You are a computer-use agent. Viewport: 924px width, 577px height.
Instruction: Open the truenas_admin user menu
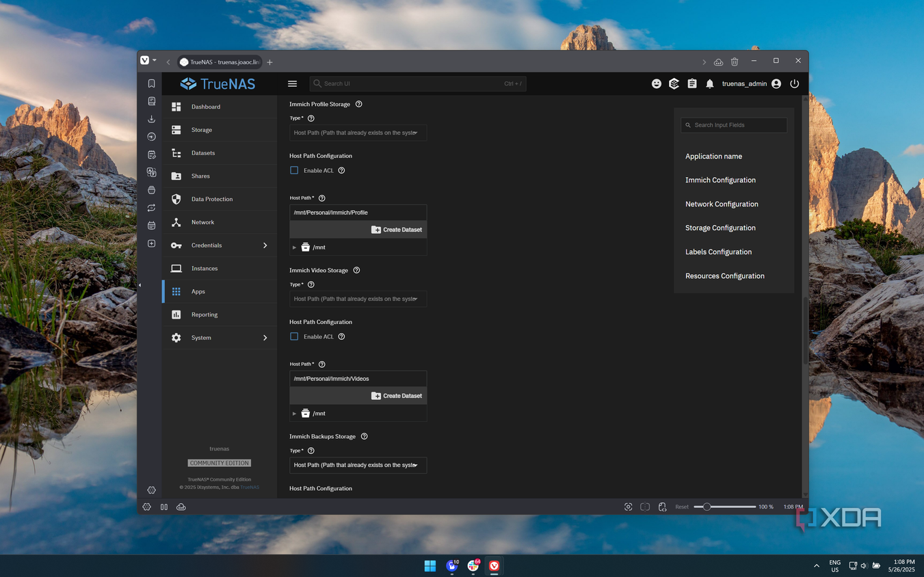[751, 83]
